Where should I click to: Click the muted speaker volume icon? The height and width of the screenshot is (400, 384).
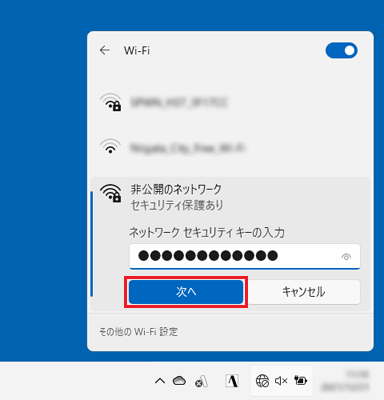281,381
